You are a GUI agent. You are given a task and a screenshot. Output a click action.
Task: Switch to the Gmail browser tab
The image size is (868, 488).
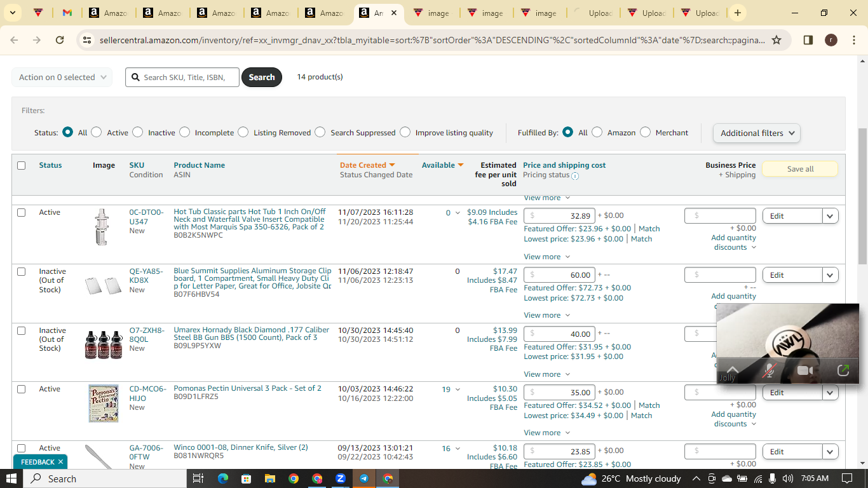point(67,13)
